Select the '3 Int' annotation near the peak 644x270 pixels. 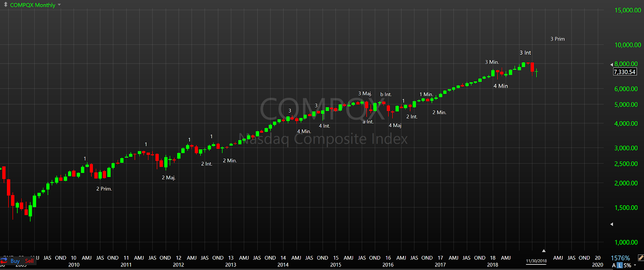point(525,53)
